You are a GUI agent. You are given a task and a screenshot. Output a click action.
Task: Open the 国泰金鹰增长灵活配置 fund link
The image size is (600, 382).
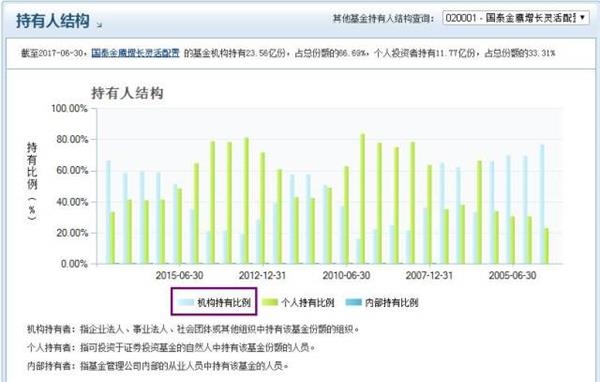pos(135,53)
